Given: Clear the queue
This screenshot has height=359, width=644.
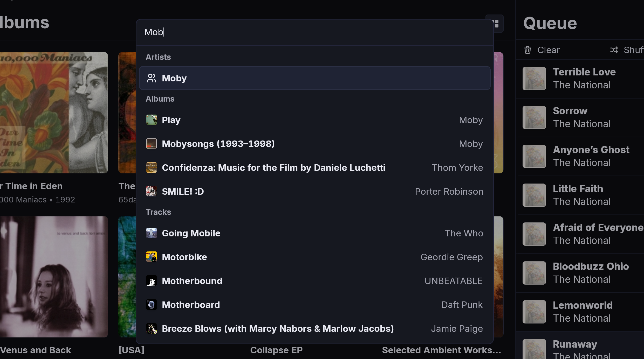Looking at the screenshot, I should (542, 50).
